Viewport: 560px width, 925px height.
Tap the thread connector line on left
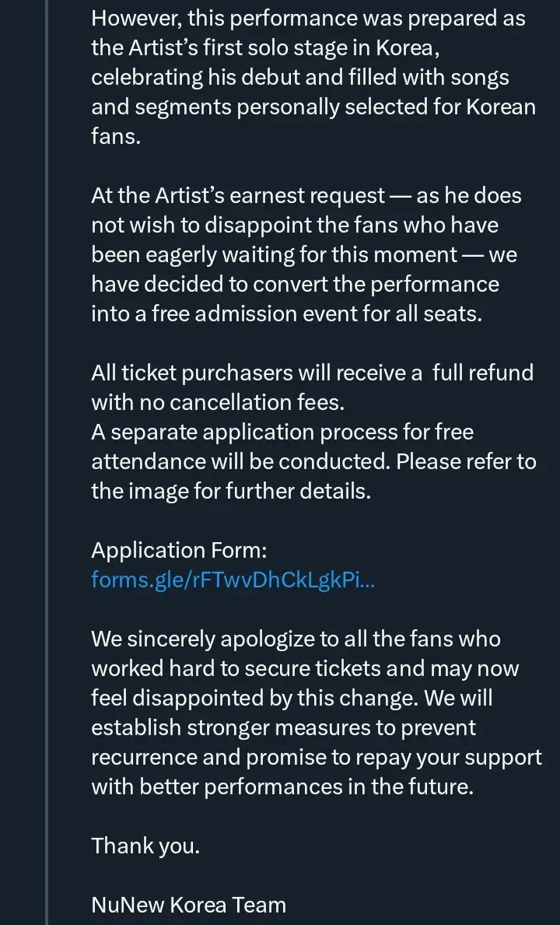coord(47,467)
